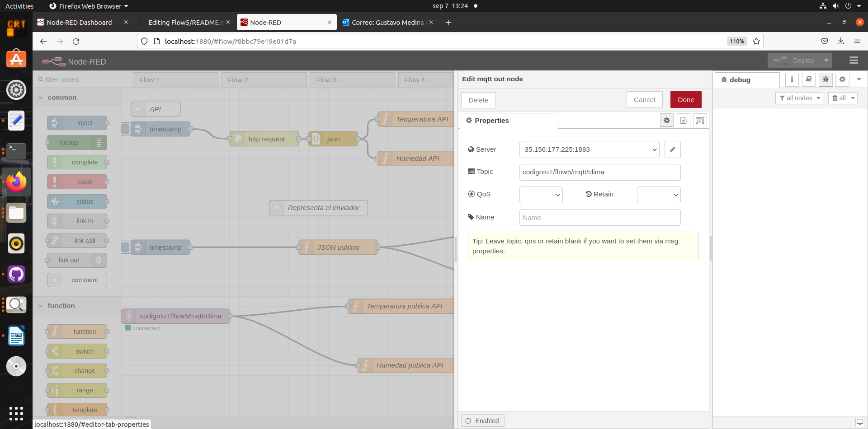The width and height of the screenshot is (868, 429).
Task: Open Files from the Ubuntu dock
Action: click(16, 213)
